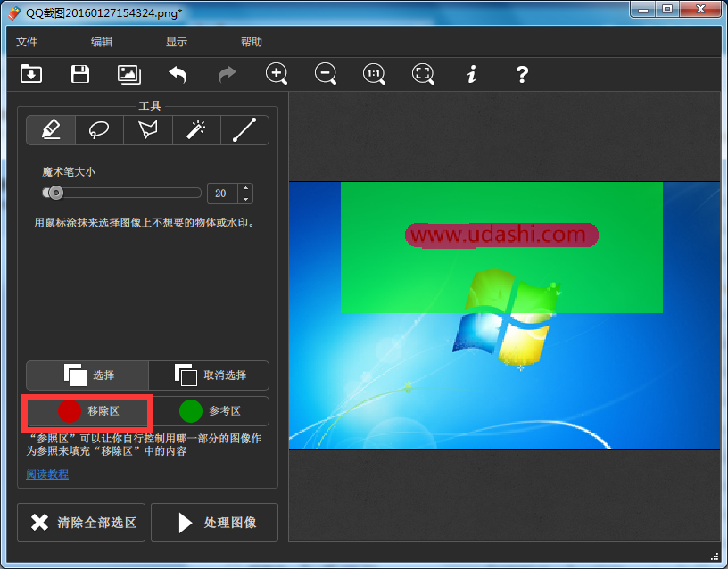Select the polygonal lasso tool

pos(147,130)
